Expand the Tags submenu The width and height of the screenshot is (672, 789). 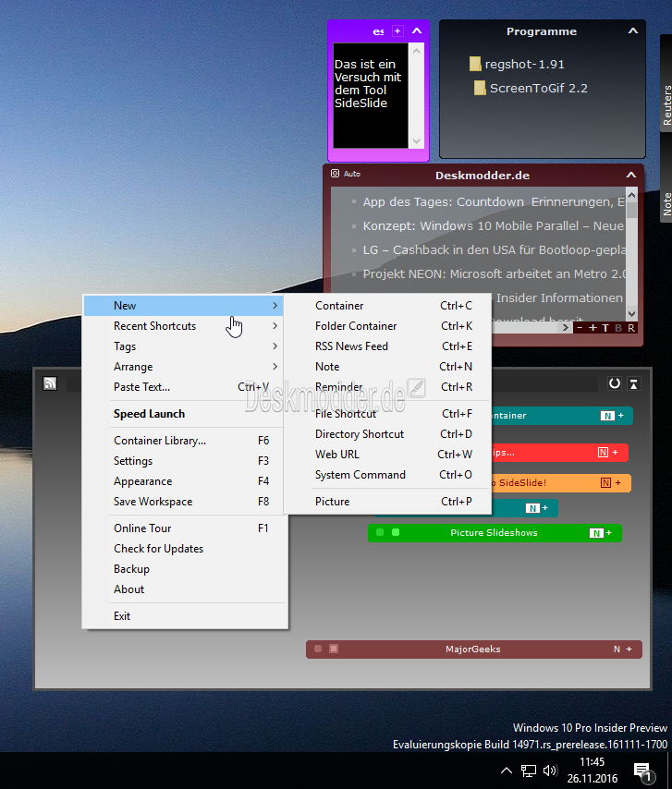tap(183, 346)
